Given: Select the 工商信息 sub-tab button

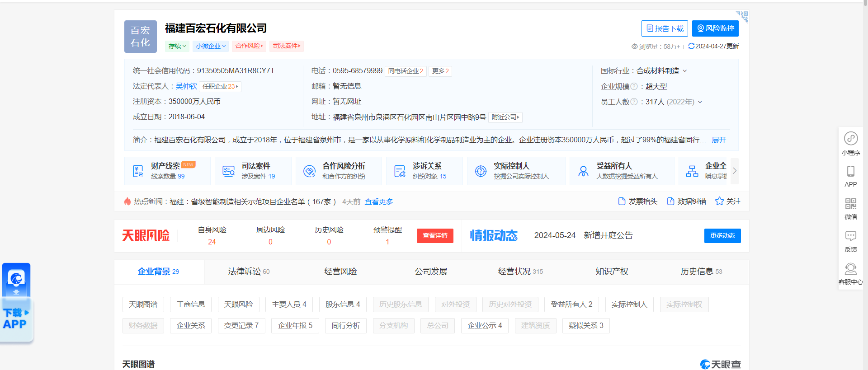Looking at the screenshot, I should [x=191, y=304].
